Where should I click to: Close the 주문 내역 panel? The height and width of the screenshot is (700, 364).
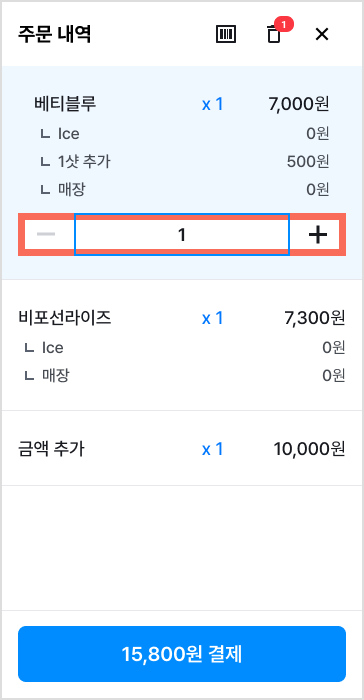click(322, 34)
